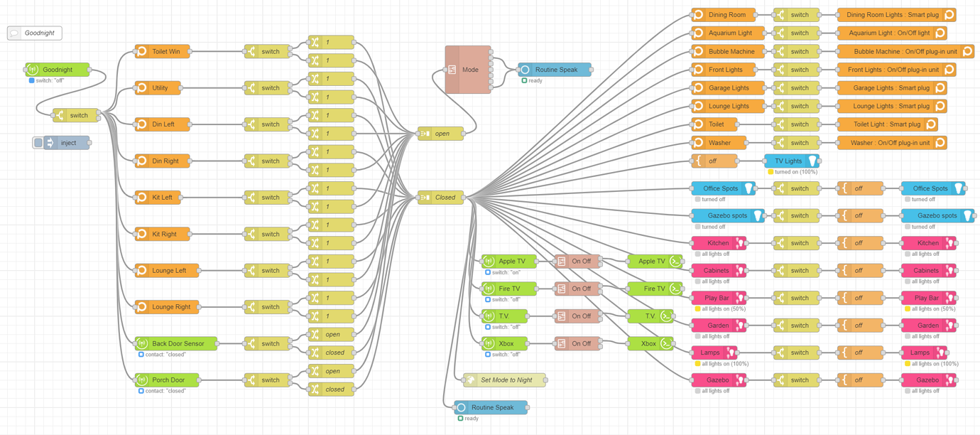
Task: Click the Routine Speak node beside Mode
Action: coord(556,69)
